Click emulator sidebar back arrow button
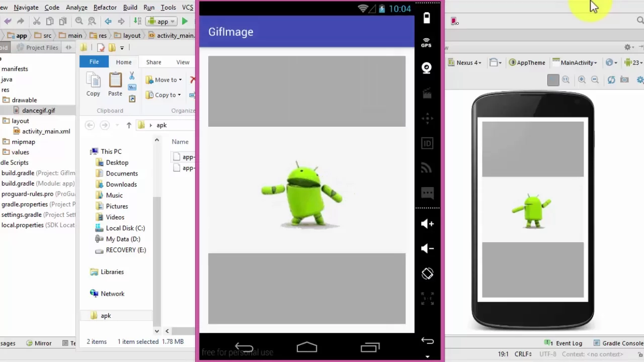This screenshot has height=362, width=644. 427,341
